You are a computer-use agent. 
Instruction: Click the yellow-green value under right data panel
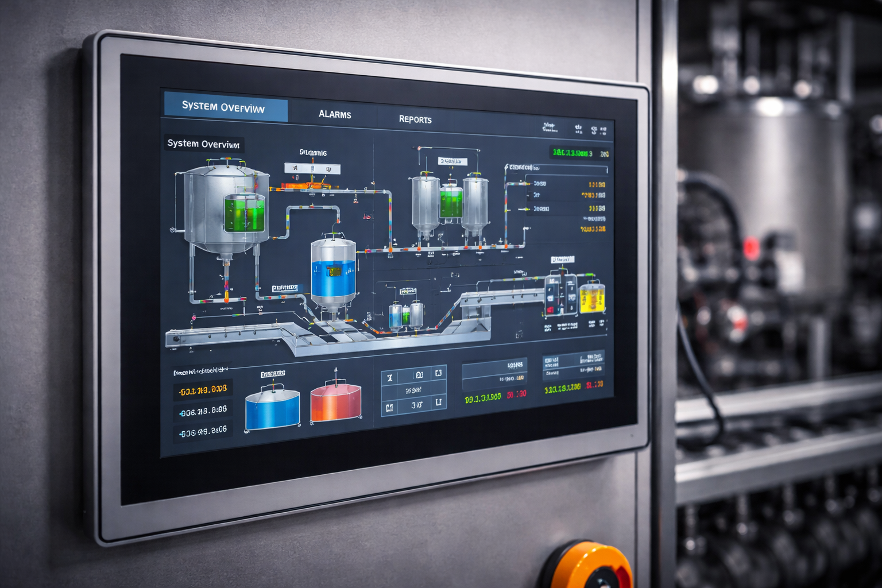(563, 388)
